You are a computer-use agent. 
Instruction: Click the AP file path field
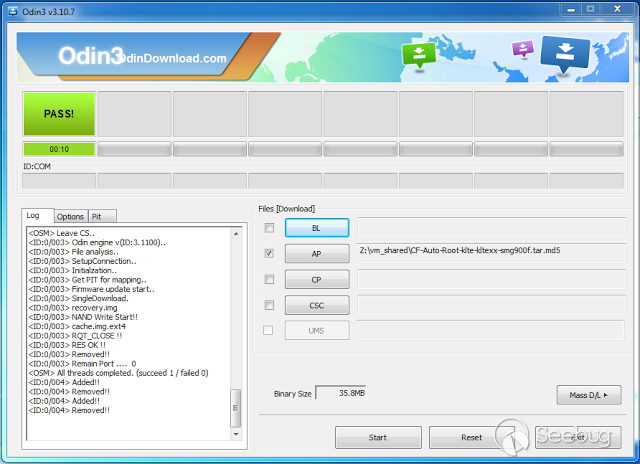point(491,253)
